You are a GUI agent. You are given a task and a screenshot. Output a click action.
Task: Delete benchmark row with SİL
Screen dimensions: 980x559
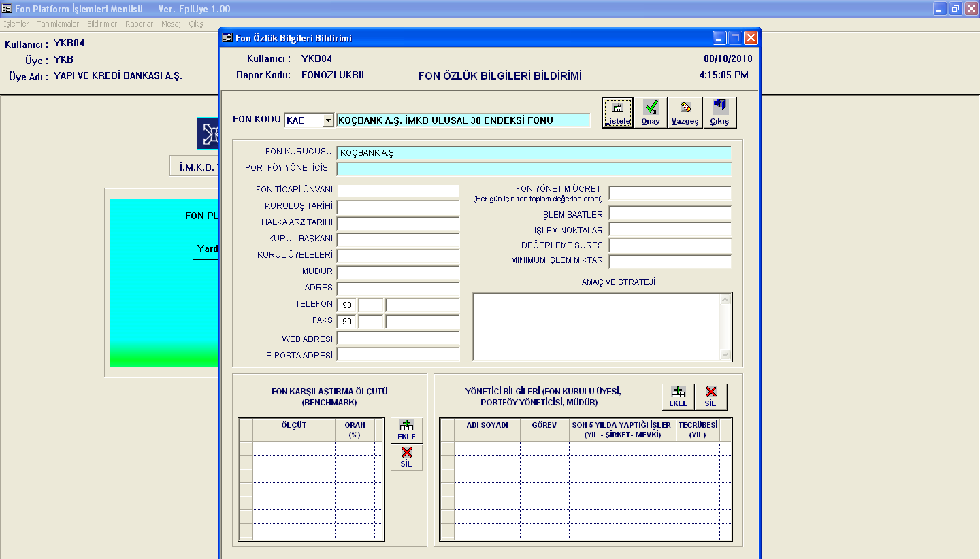(406, 457)
